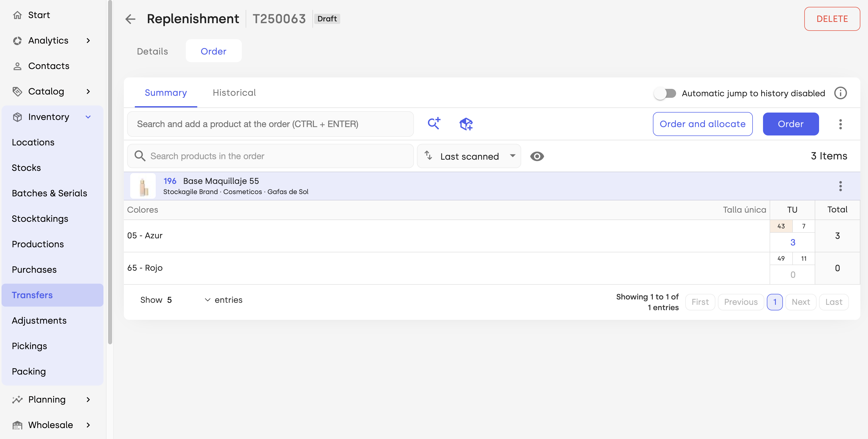This screenshot has width=868, height=439.
Task: Open product code 196 link
Action: click(x=170, y=181)
